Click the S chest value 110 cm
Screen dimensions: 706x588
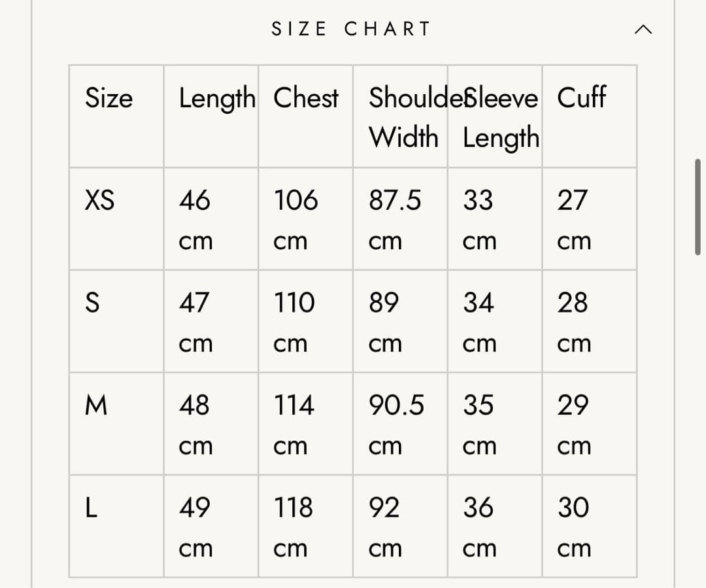(x=294, y=321)
